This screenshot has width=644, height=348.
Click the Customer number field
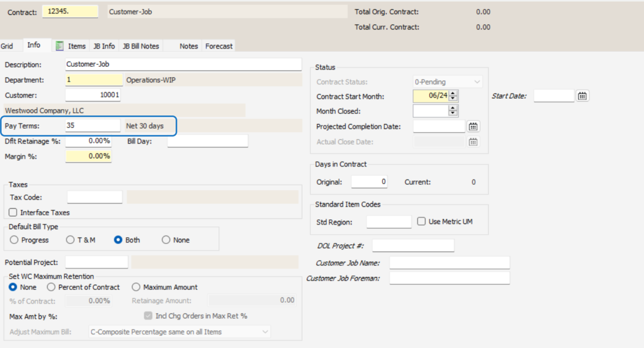(93, 95)
